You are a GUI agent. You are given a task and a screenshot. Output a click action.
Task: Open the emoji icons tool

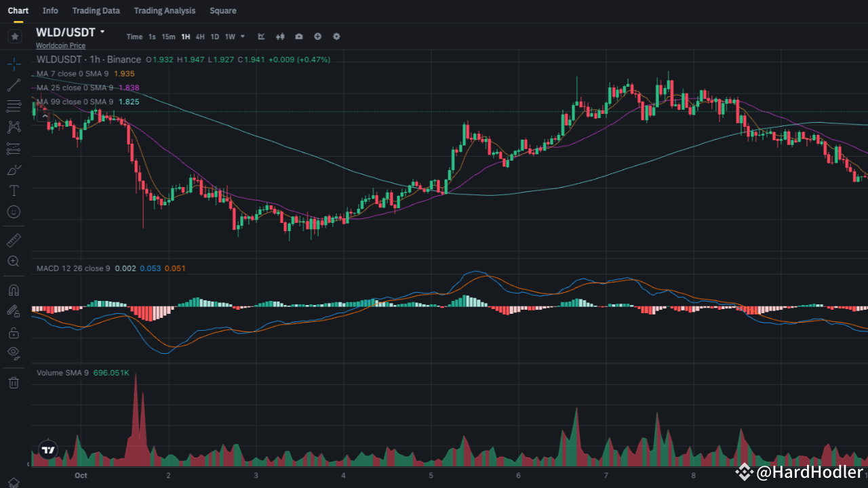[x=14, y=212]
